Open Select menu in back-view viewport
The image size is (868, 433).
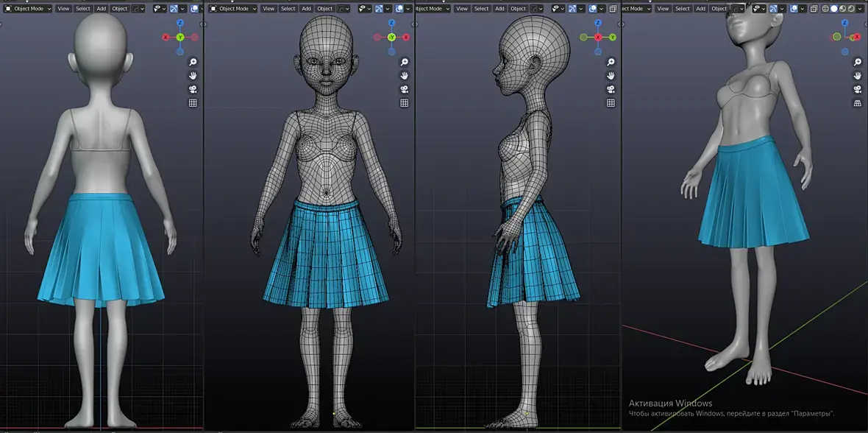[x=83, y=8]
